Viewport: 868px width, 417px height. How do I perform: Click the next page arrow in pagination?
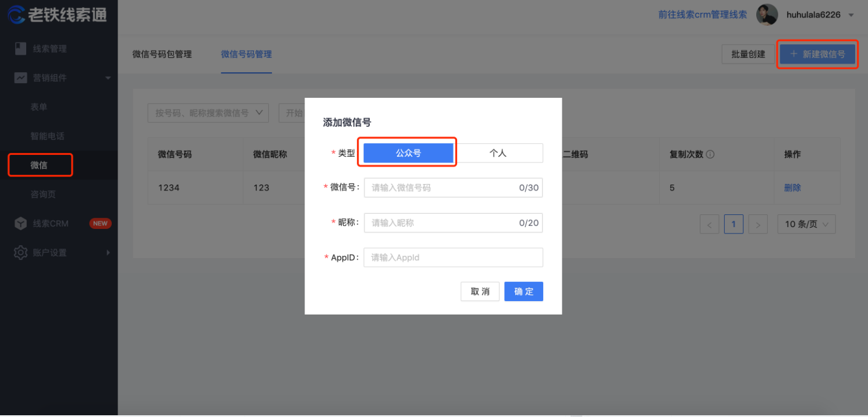(758, 224)
